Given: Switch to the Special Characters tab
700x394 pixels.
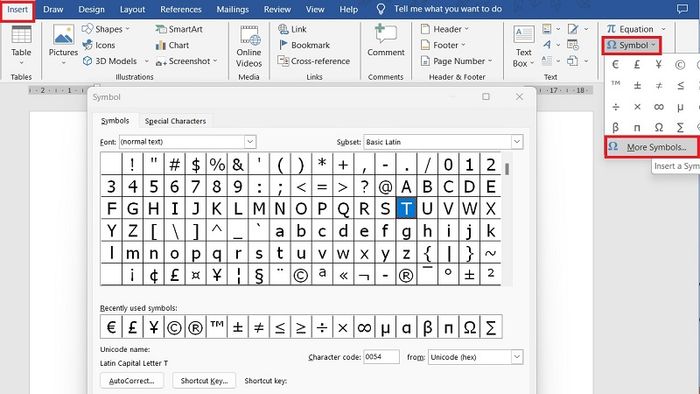Looking at the screenshot, I should coord(175,121).
